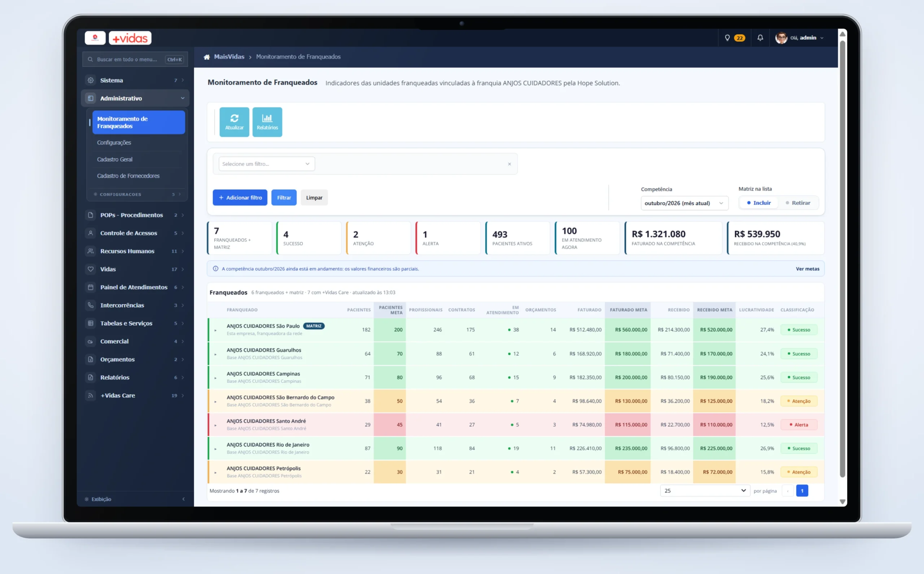Click the MaisVidas breadcrumb link
This screenshot has width=924, height=574.
pyautogui.click(x=229, y=57)
